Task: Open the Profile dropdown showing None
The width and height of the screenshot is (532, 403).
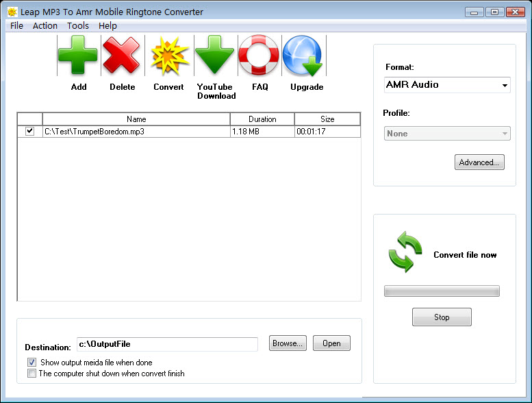Action: click(447, 134)
